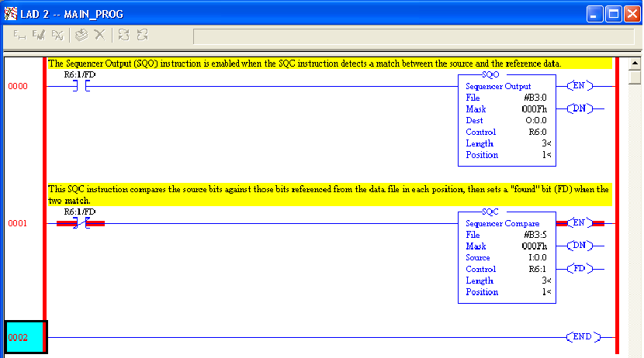Click the assemble edits stack icon
Screen dimensions: 644x358
[x=81, y=36]
